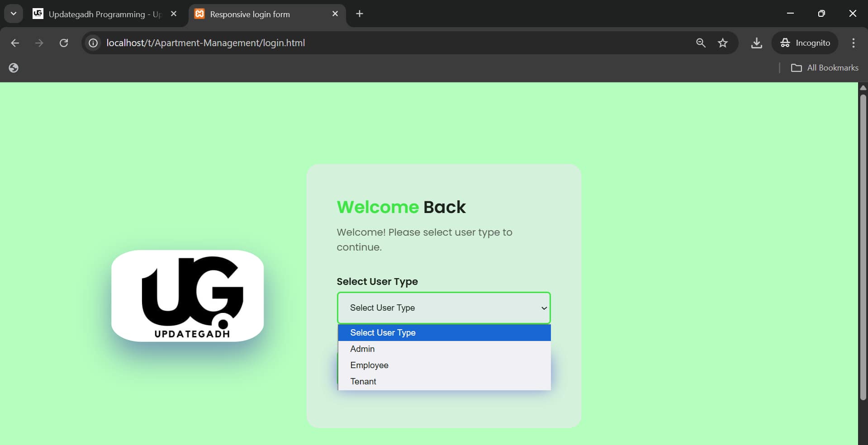Bookmark this page with the star
The width and height of the screenshot is (868, 445).
click(x=723, y=43)
